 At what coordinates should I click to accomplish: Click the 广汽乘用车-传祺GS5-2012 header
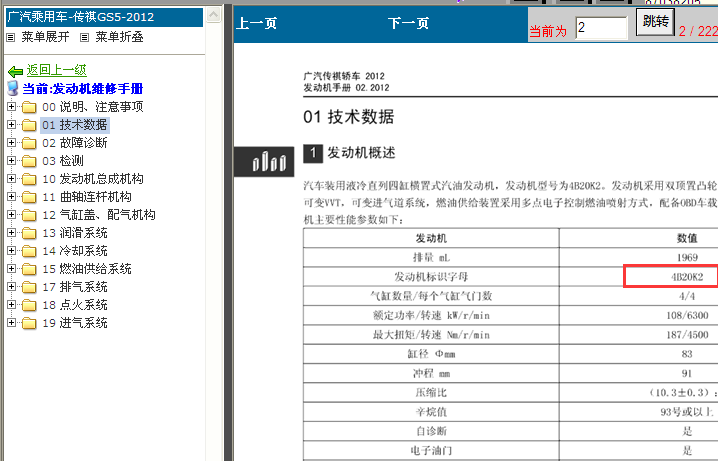pos(104,17)
